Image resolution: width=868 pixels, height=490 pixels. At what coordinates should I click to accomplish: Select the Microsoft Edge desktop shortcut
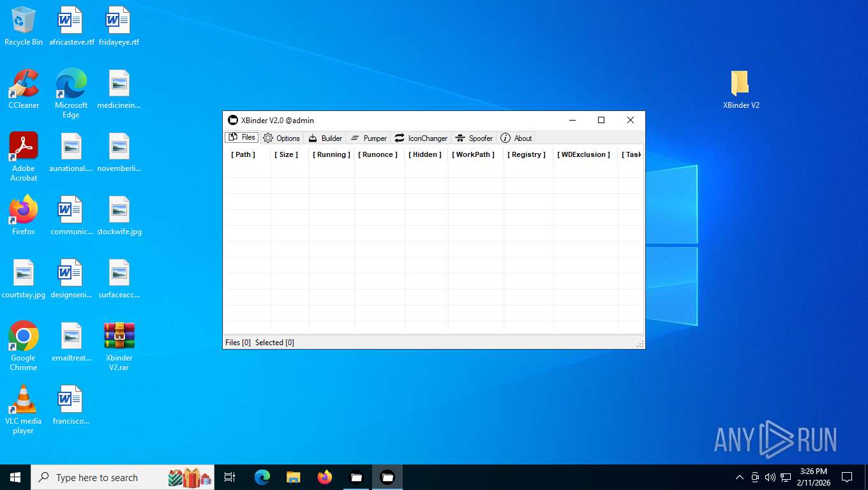coord(71,94)
